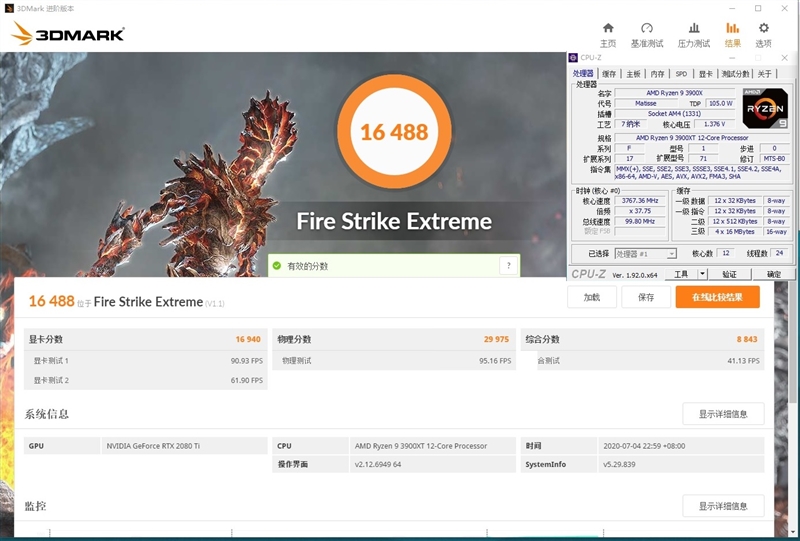
Task: Select the 物理测试 95.16 FPS row
Action: [394, 360]
